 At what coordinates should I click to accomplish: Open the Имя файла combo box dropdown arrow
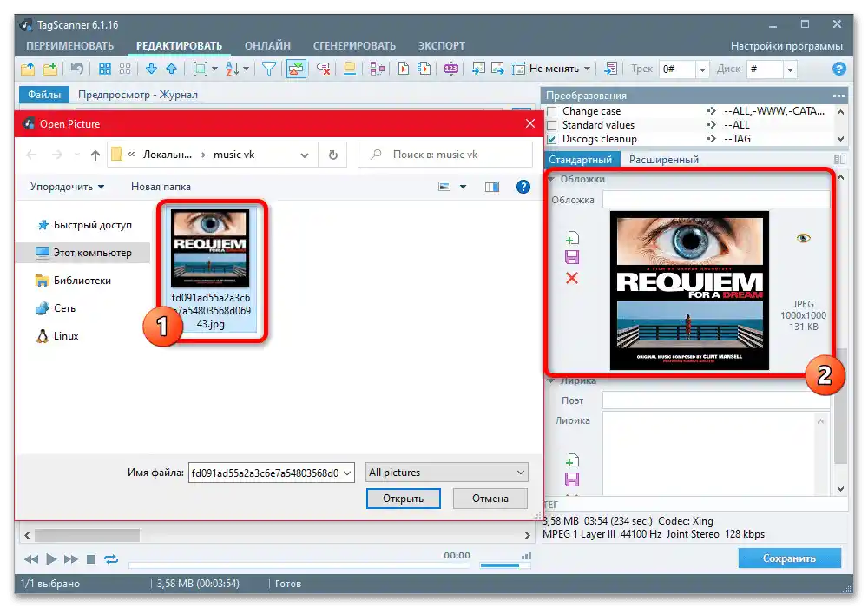347,473
